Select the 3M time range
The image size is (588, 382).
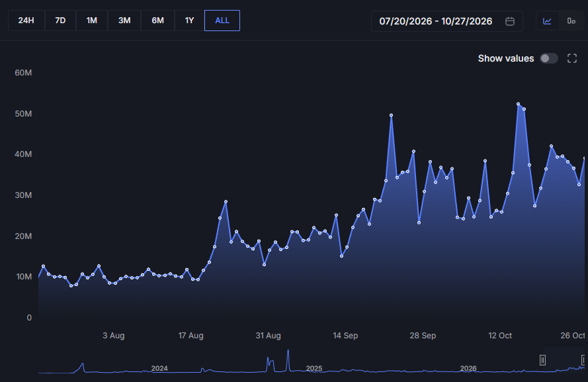pos(124,21)
